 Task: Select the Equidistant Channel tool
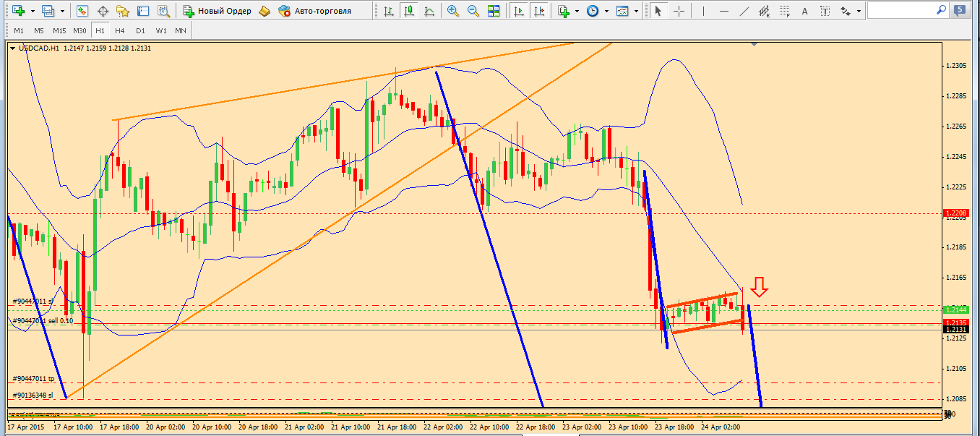pyautogui.click(x=765, y=11)
